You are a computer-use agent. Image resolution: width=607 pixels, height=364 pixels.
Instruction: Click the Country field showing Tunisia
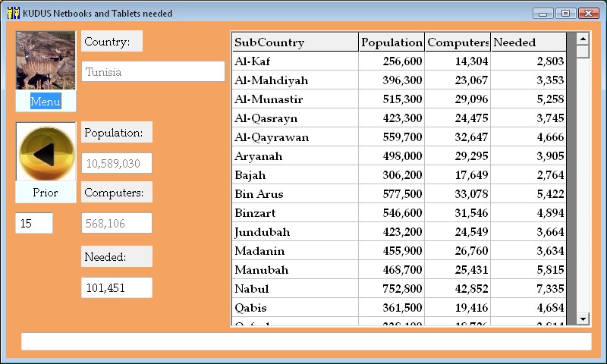tap(153, 72)
